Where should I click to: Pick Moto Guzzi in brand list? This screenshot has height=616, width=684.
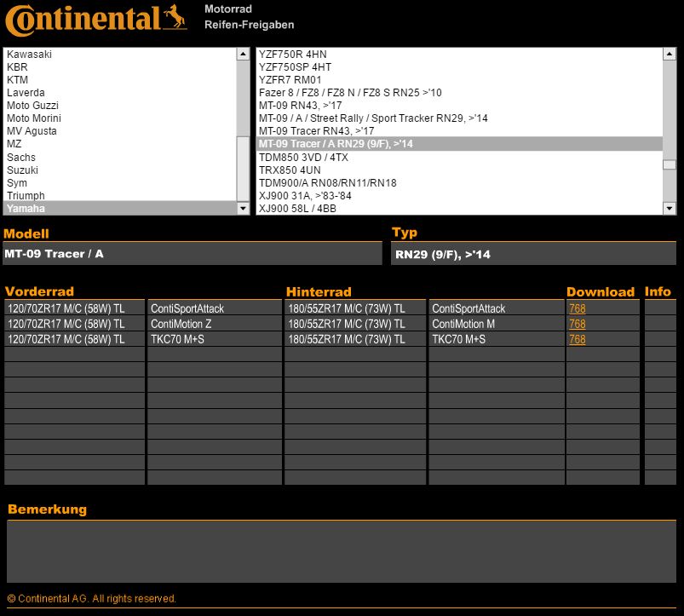[33, 106]
